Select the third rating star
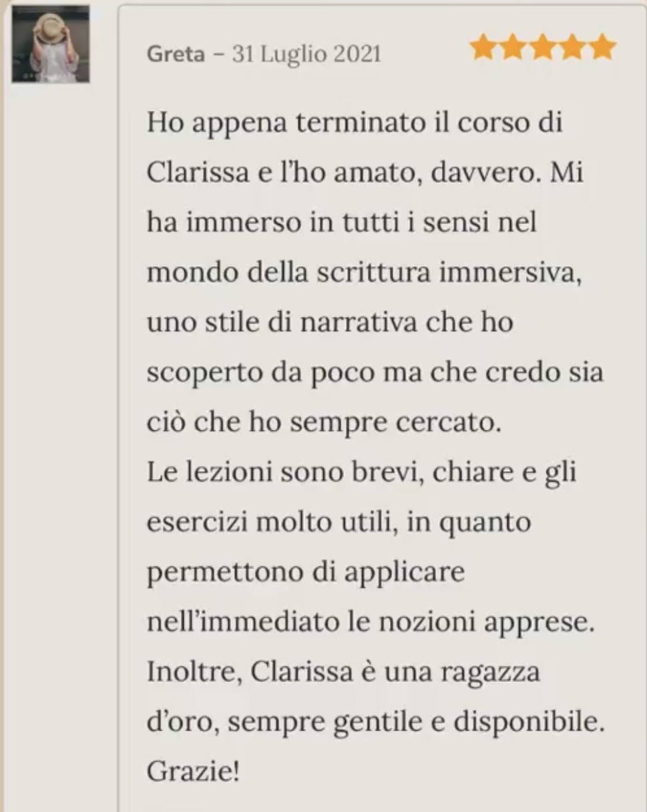Screen dimensions: 647x812 pos(543,48)
